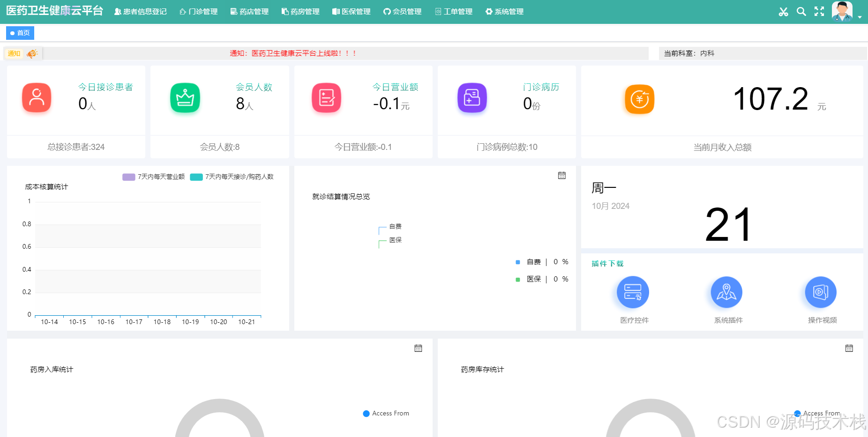The height and width of the screenshot is (437, 868).
Task: Click the 药房入库统计 chart title
Action: [52, 370]
